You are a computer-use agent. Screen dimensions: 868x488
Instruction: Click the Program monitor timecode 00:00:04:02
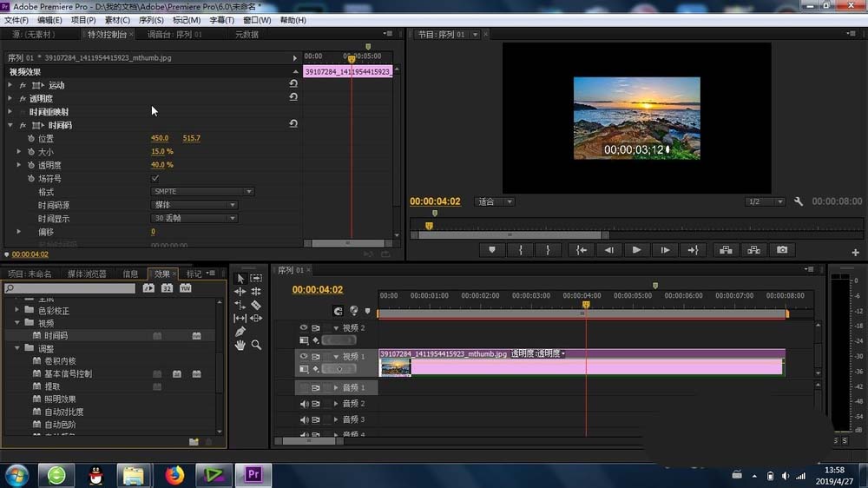tap(435, 201)
